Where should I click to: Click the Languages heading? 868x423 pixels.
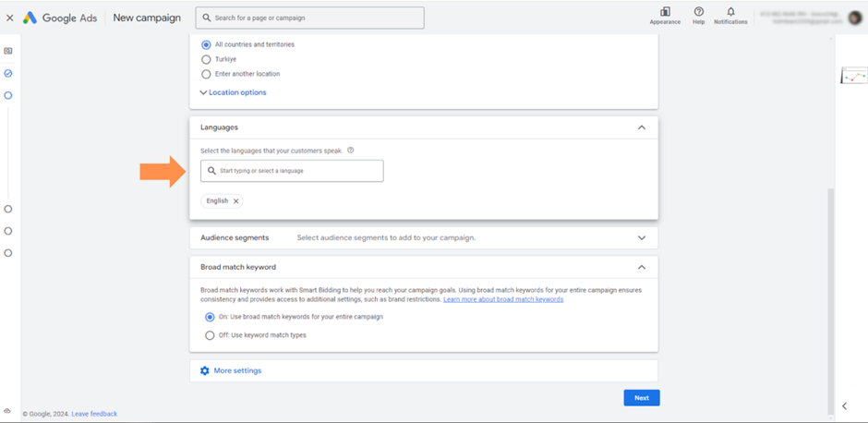point(219,127)
